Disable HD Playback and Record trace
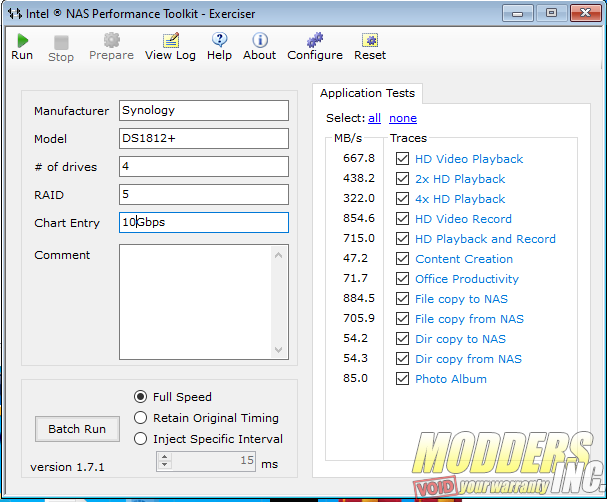 [x=402, y=239]
